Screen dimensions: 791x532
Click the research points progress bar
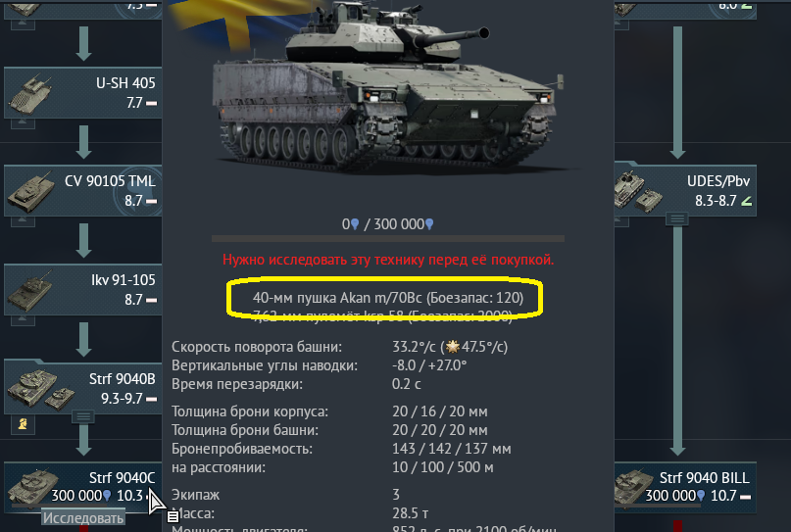coord(388,238)
